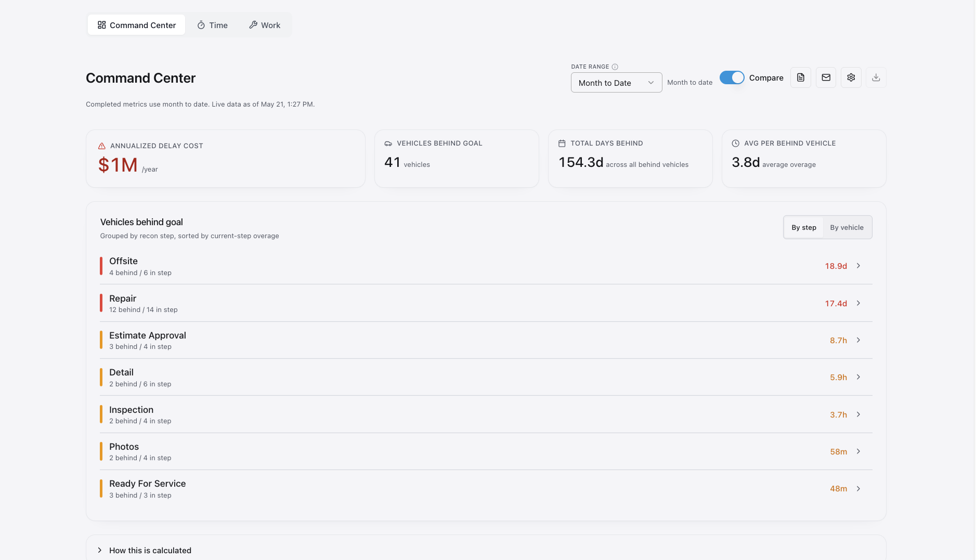Click the Inspection step name
This screenshot has height=560, width=976.
132,410
